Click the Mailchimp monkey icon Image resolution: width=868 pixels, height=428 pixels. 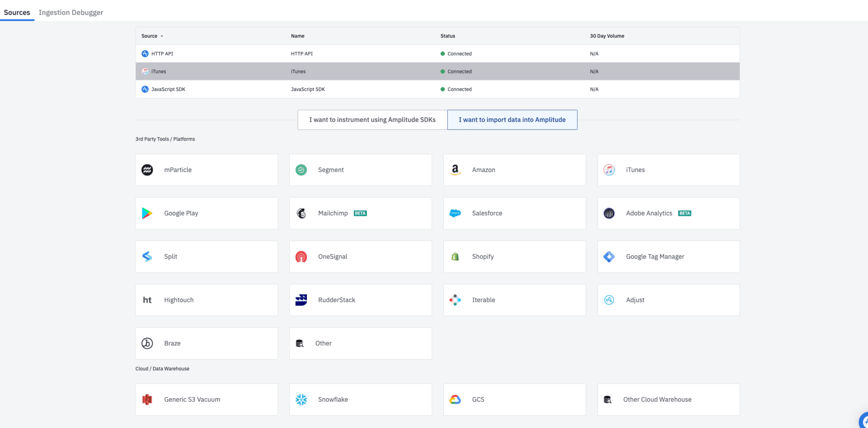tap(301, 213)
